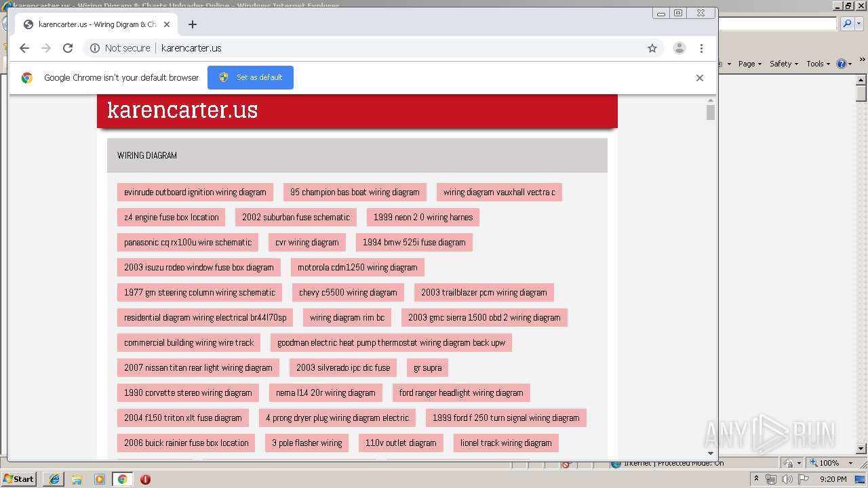
Task: Open Internet Explorer Tools menu
Action: pos(818,64)
